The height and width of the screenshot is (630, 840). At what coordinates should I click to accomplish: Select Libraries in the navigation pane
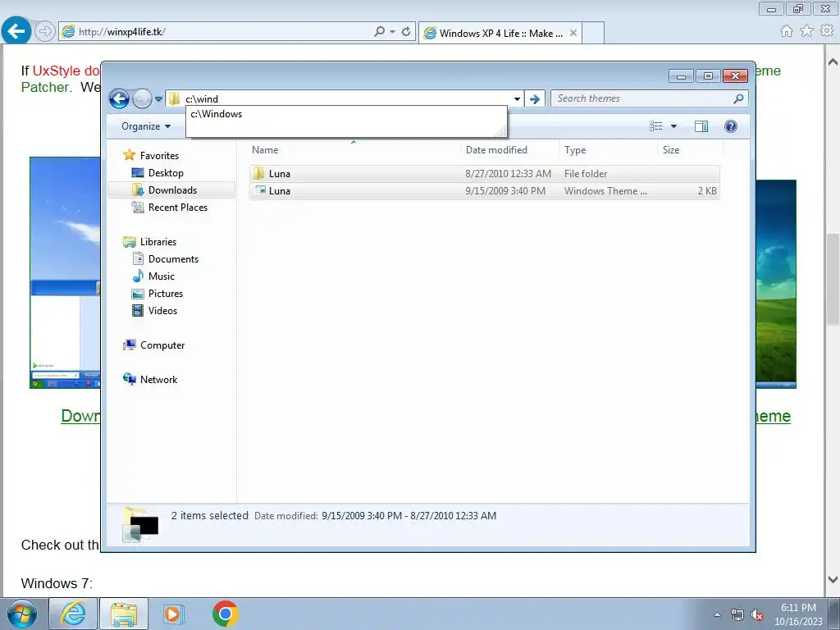click(158, 242)
